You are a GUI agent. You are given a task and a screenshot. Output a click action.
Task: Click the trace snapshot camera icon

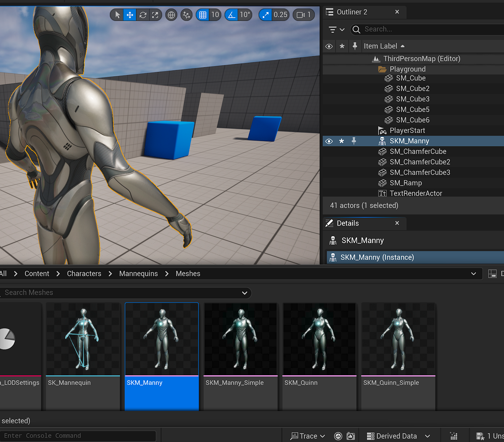[351, 436]
